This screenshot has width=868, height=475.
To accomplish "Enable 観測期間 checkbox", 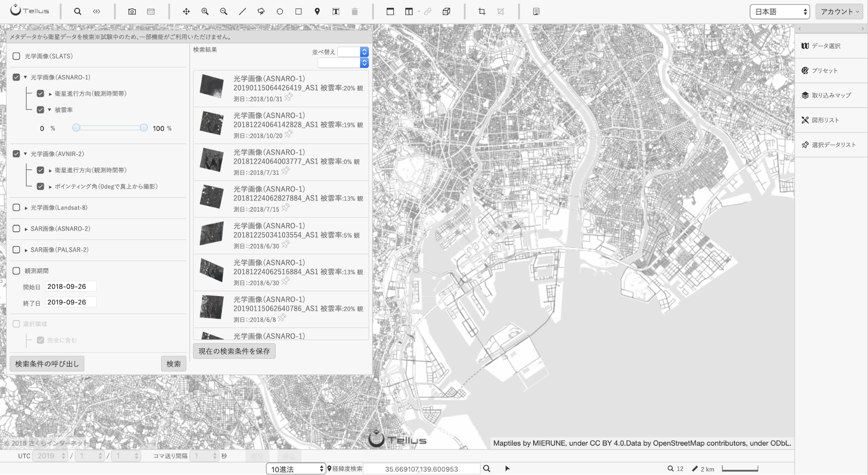I will coord(17,270).
